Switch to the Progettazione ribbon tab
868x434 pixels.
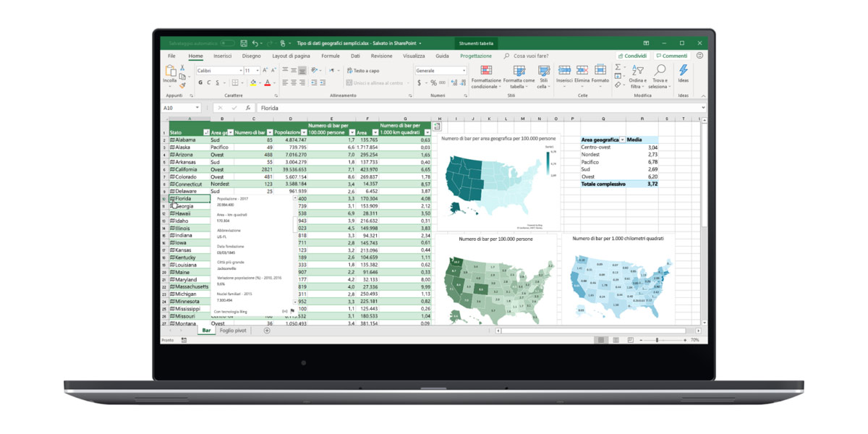476,56
